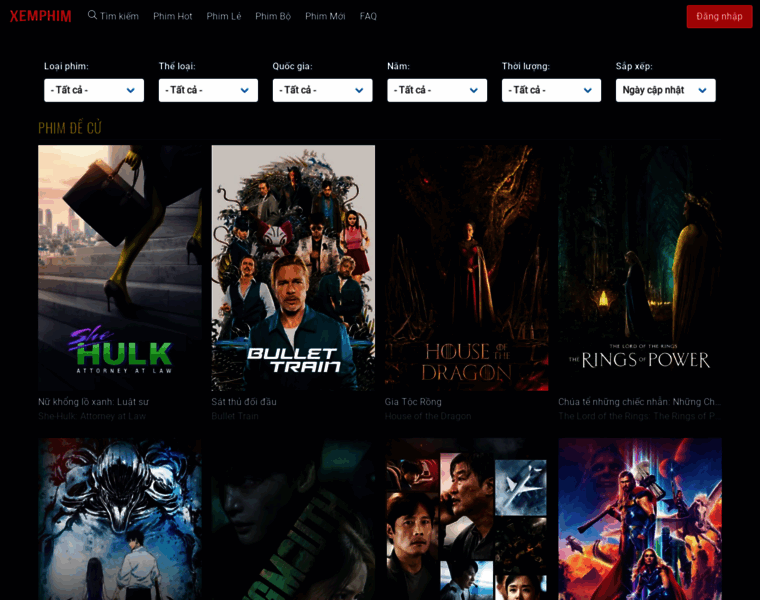The image size is (760, 600).
Task: Expand the Thời lượng duration dropdown
Action: (x=551, y=90)
